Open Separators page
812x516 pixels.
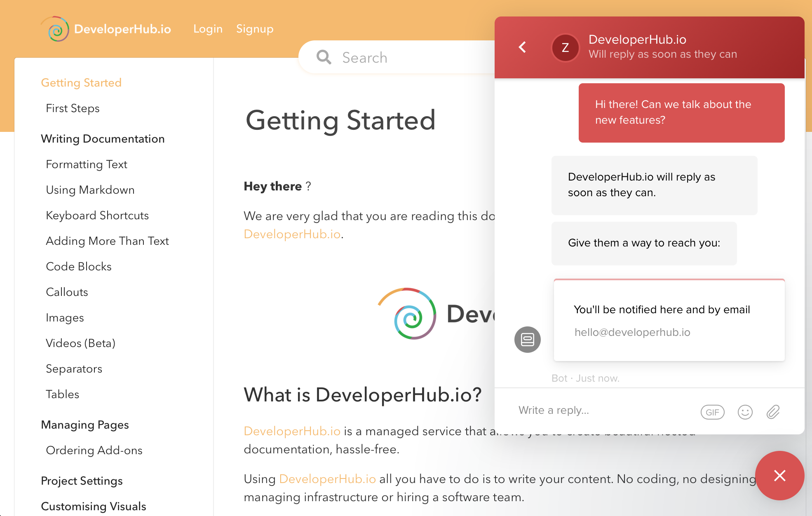(74, 368)
